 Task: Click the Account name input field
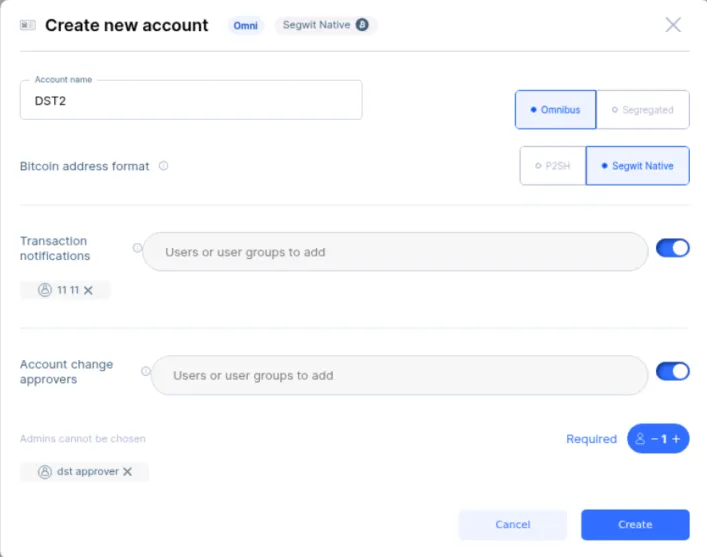tap(191, 100)
